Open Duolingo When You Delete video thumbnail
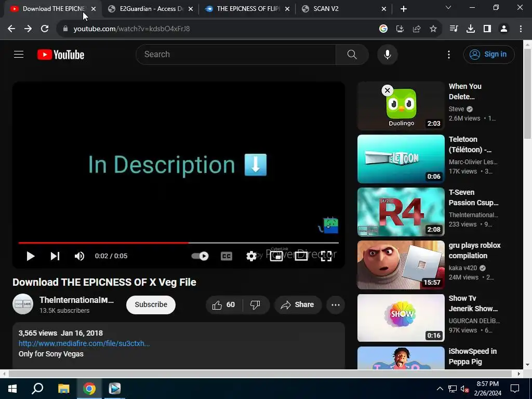The image size is (532, 399). point(401,106)
